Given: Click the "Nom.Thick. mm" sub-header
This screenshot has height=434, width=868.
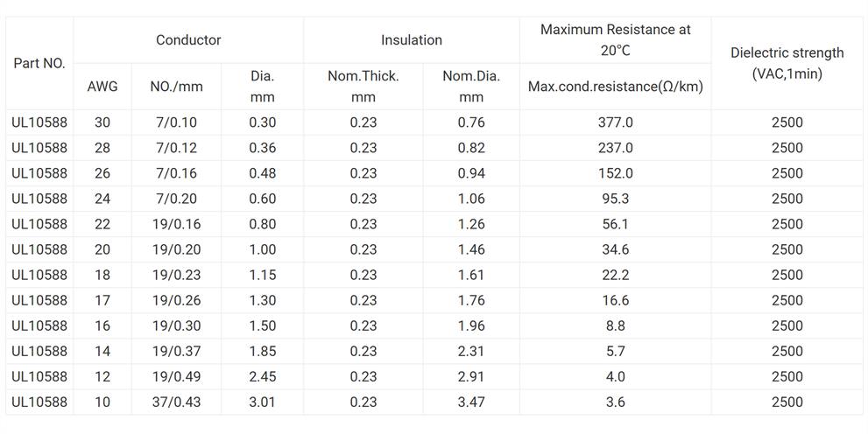Looking at the screenshot, I should click(363, 87).
